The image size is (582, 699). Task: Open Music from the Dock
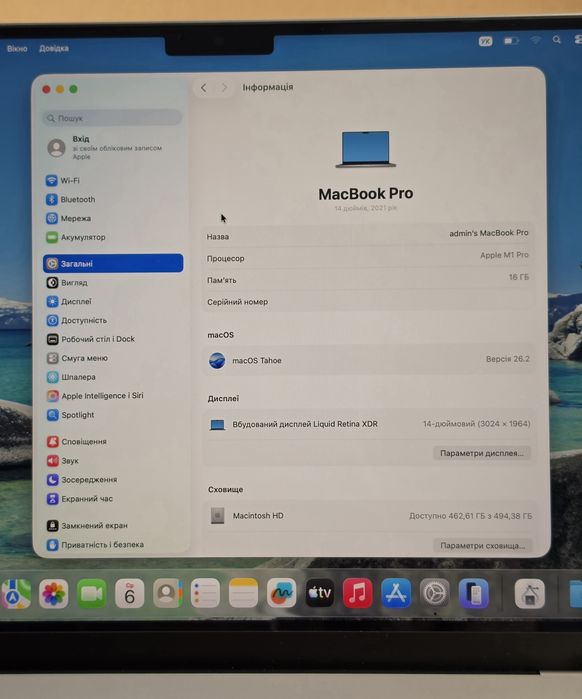click(x=357, y=593)
